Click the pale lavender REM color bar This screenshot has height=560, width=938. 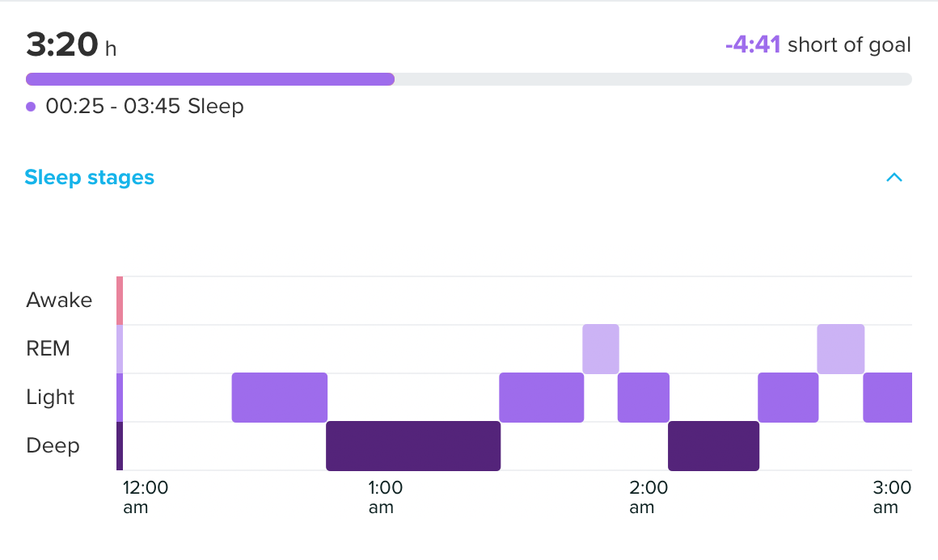[120, 349]
